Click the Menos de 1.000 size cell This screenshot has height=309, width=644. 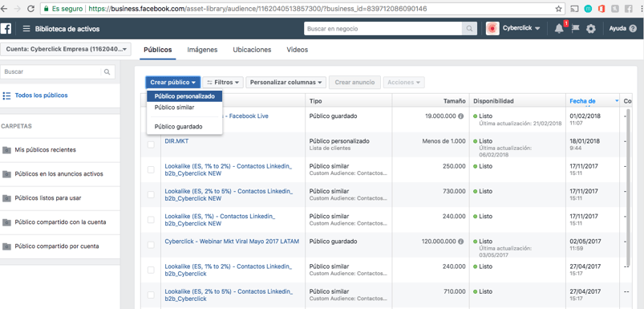pos(444,141)
